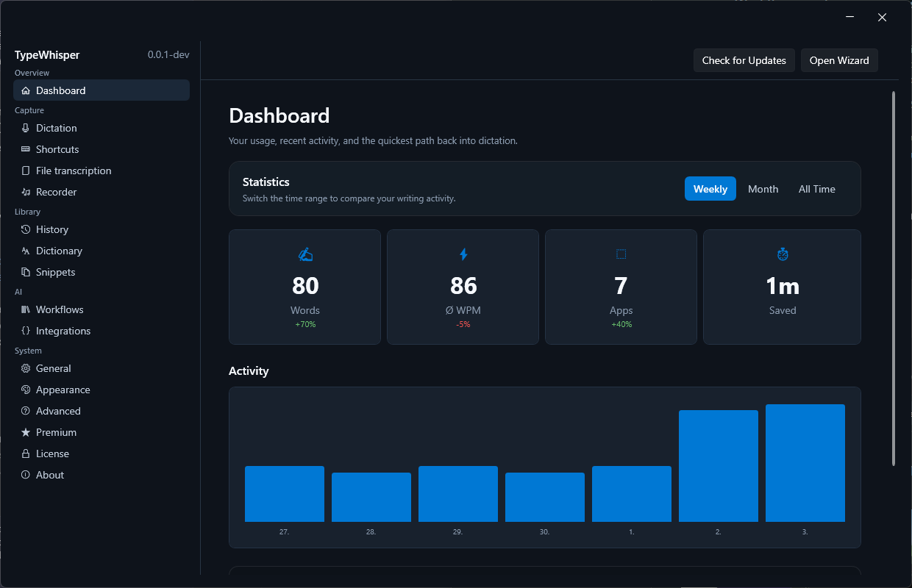Open the Dictation microphone icon
Viewport: 912px width, 588px height.
[26, 128]
